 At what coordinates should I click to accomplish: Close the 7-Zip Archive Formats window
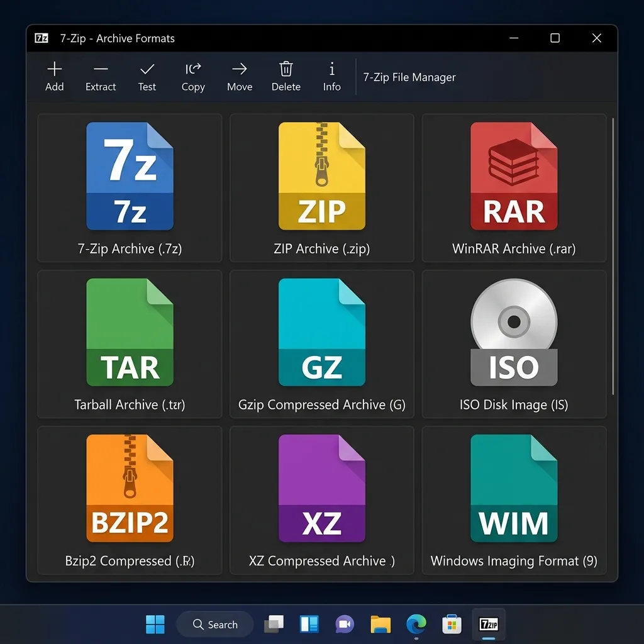tap(597, 38)
